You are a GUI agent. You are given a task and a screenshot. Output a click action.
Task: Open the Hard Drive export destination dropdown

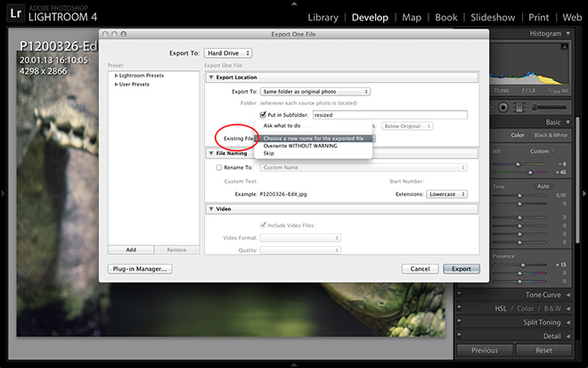[x=229, y=53]
